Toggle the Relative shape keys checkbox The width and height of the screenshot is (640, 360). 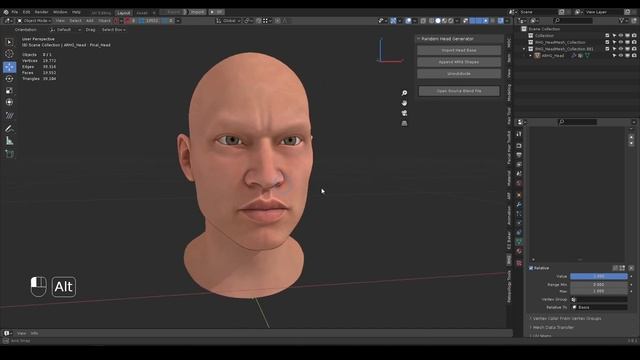point(531,268)
